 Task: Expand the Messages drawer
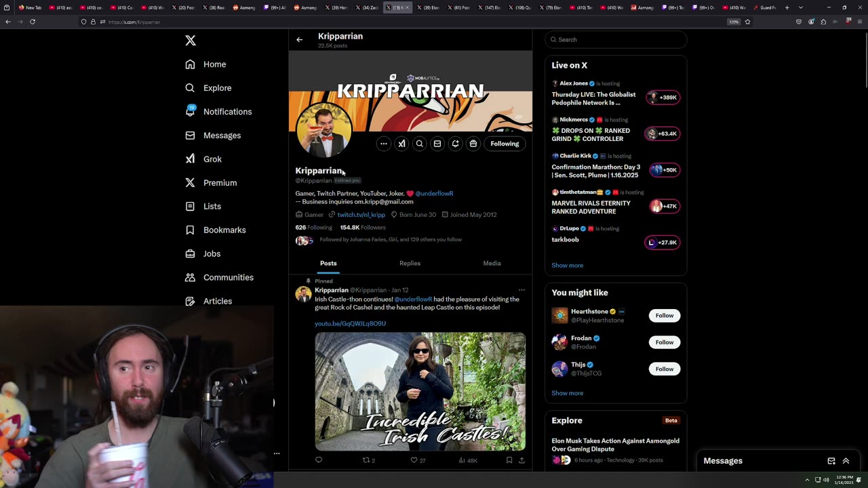846,461
